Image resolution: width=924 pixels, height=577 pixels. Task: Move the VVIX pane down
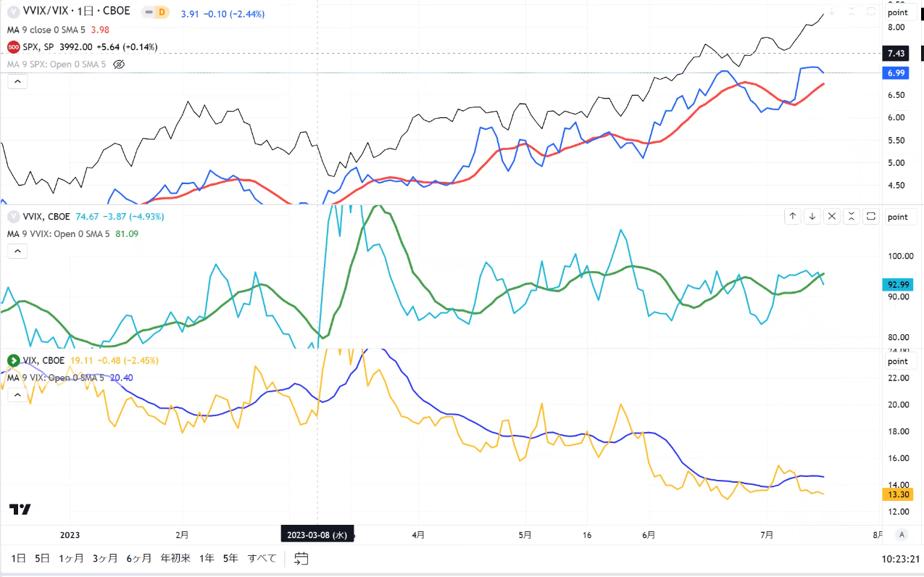click(x=812, y=216)
